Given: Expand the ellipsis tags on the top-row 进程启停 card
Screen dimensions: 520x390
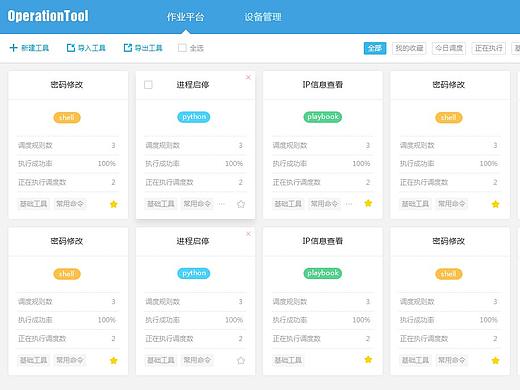Looking at the screenshot, I should point(222,204).
